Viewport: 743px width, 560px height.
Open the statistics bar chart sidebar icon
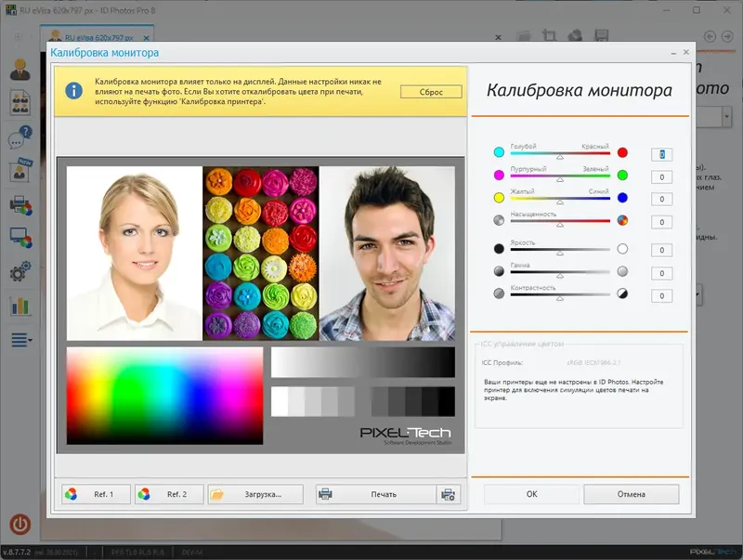[x=20, y=306]
